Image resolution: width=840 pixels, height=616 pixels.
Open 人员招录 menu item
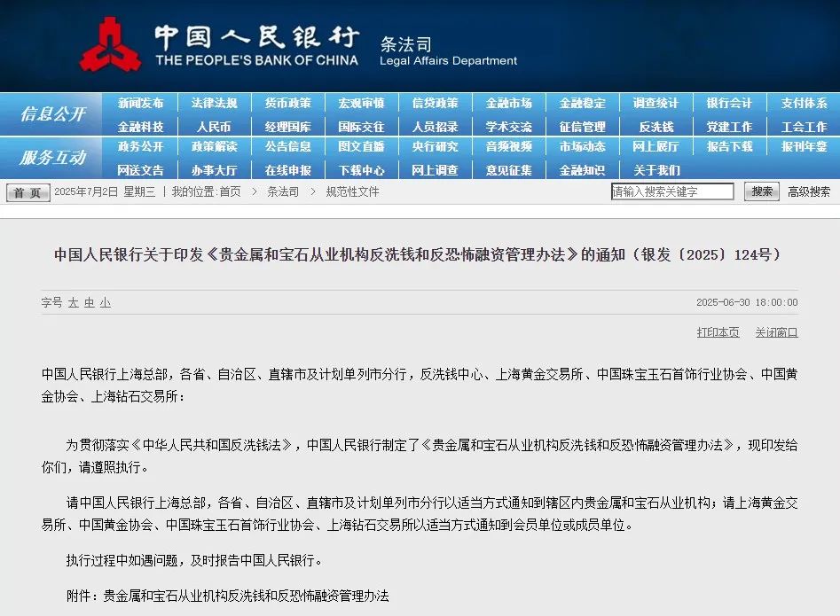pos(435,127)
